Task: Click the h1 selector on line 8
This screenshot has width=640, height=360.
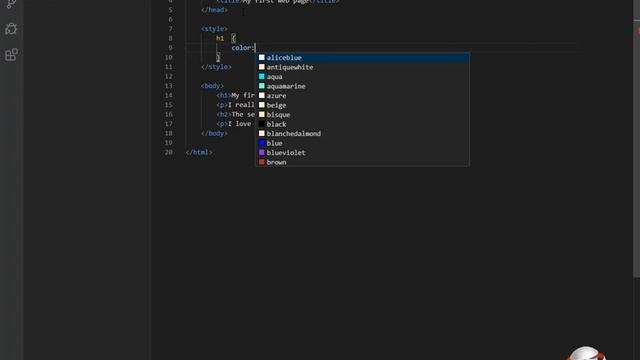Action: pyautogui.click(x=220, y=38)
